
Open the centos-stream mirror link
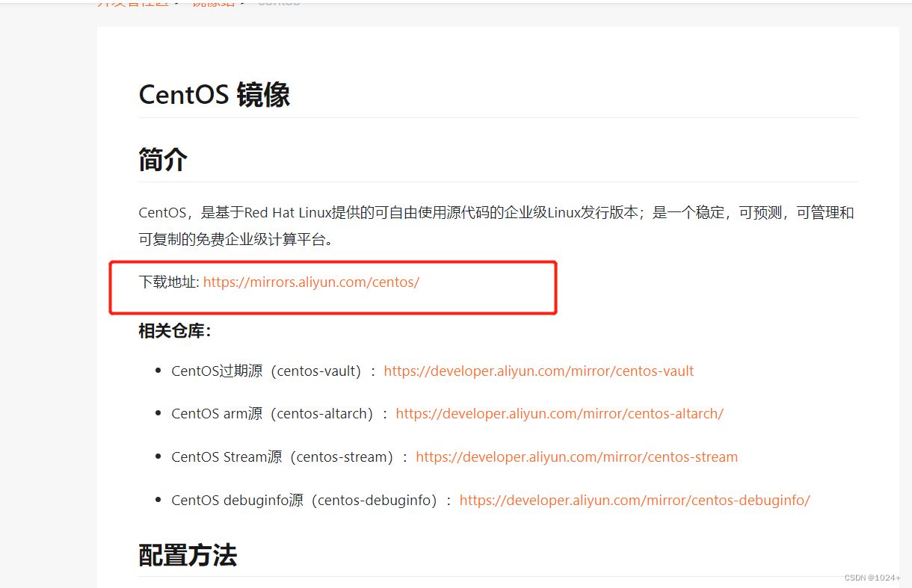coord(577,457)
